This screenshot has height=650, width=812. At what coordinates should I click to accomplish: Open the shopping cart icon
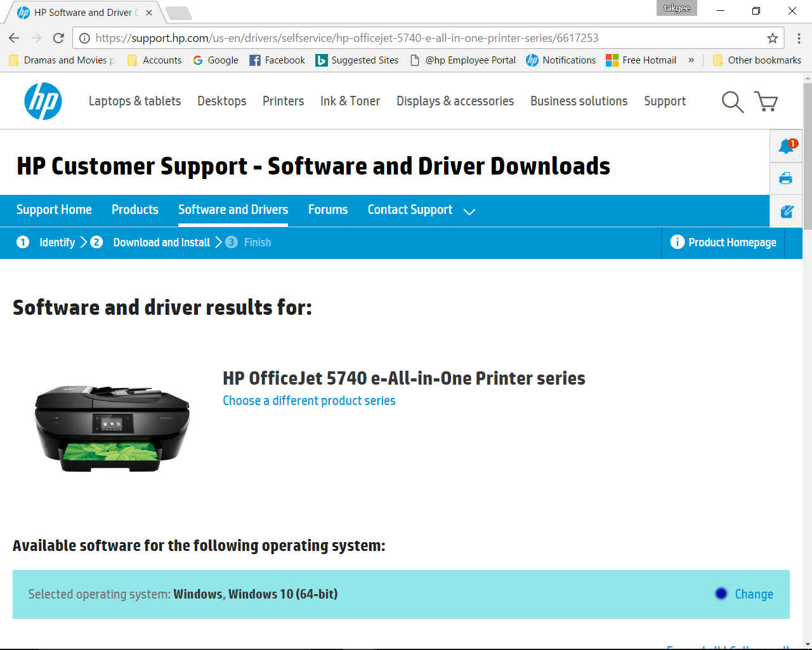pyautogui.click(x=766, y=102)
